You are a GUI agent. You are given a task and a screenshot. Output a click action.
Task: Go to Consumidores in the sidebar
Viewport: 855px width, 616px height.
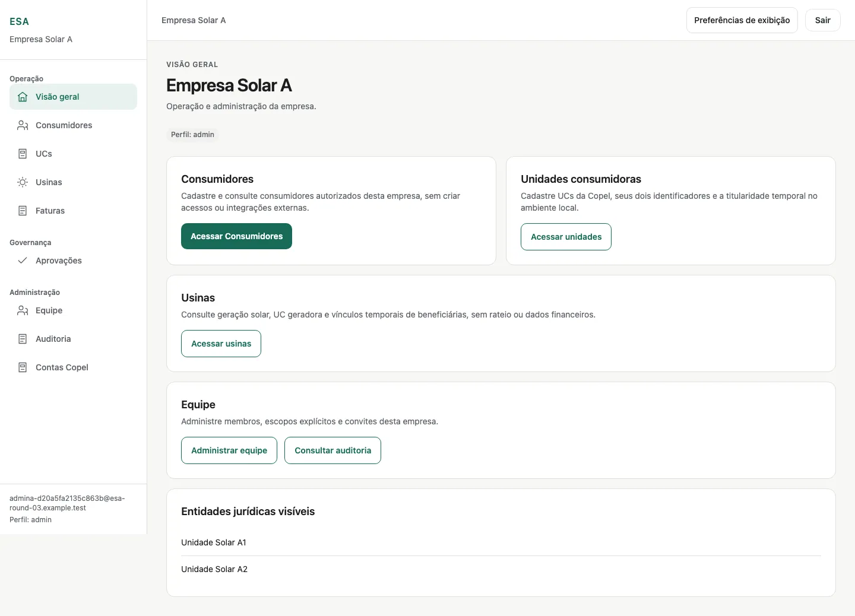(73, 125)
